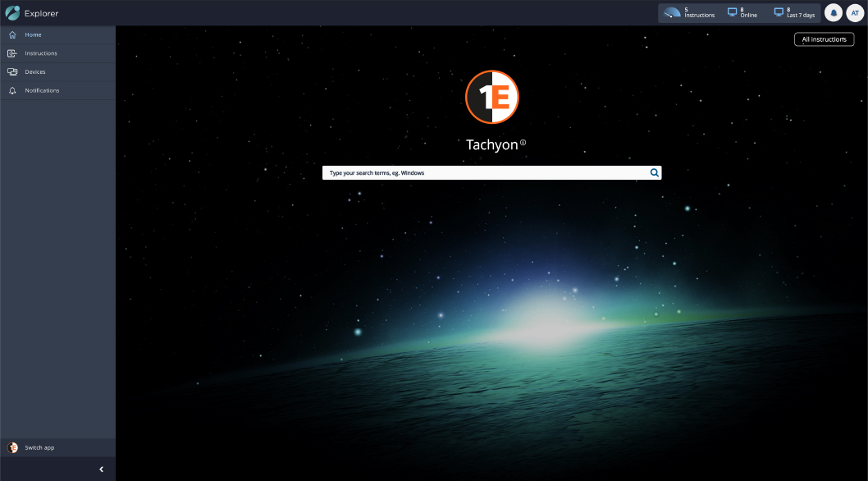Click the Notifications bell icon in sidebar
Image resolution: width=868 pixels, height=481 pixels.
pos(12,90)
